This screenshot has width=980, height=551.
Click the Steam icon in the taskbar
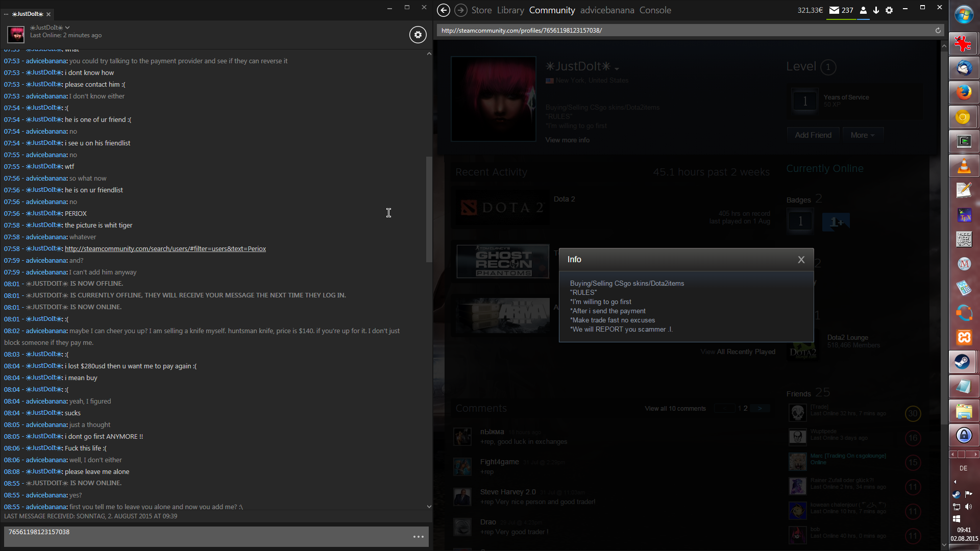pos(963,362)
